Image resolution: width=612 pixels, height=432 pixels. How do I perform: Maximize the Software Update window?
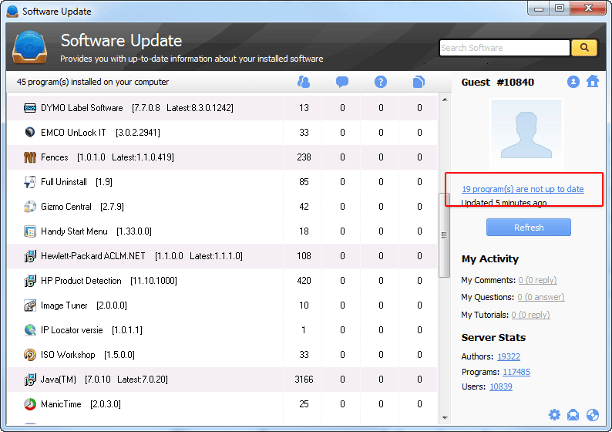pyautogui.click(x=559, y=8)
